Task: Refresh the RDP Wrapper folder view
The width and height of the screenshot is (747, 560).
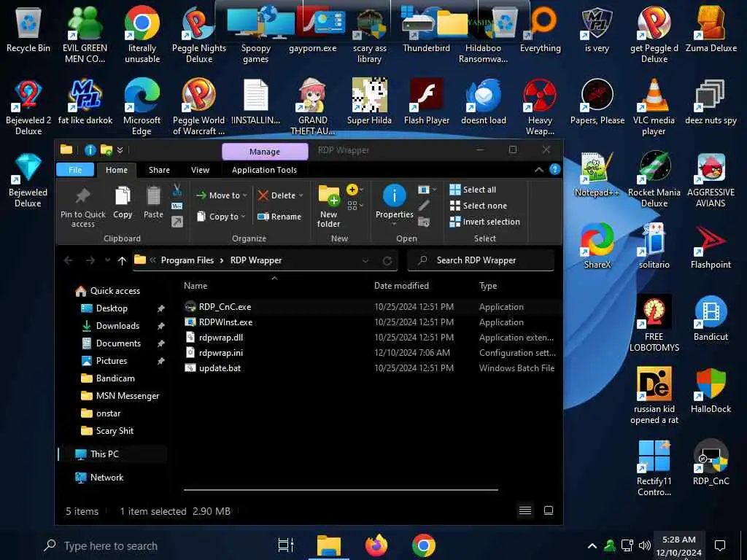Action: tap(387, 260)
